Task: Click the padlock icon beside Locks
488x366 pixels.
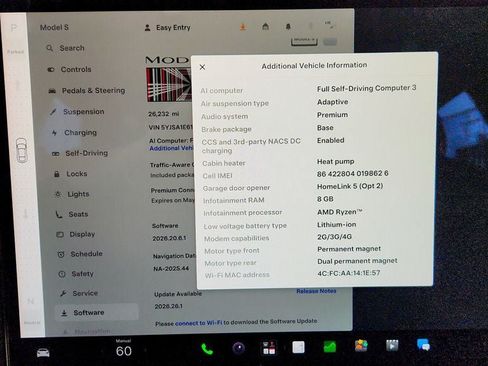Action: (x=57, y=174)
